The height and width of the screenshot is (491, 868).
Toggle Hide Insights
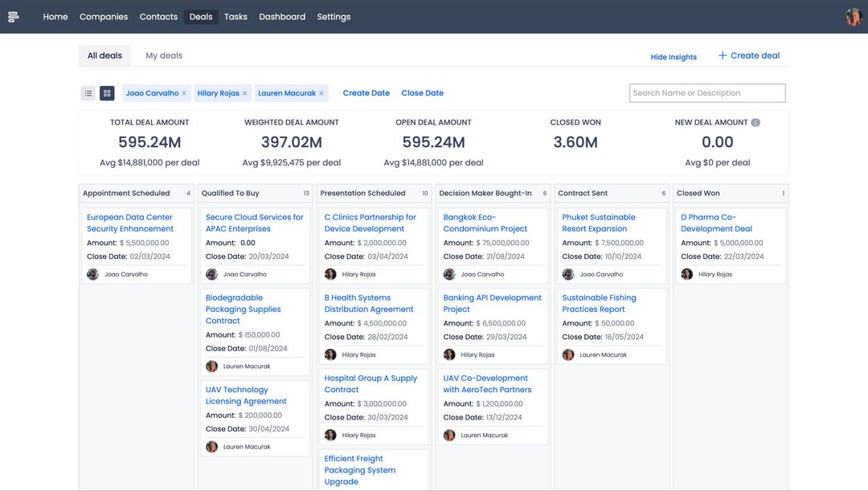pos(674,56)
